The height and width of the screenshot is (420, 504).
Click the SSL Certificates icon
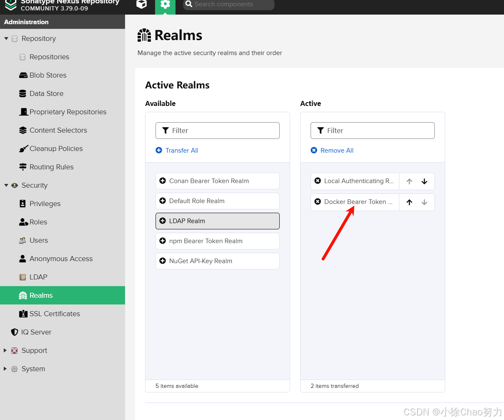[23, 314]
